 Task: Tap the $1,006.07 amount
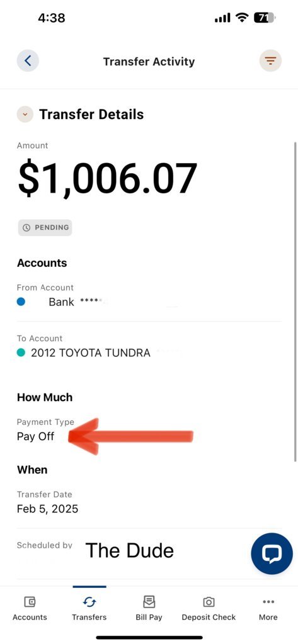click(x=108, y=179)
